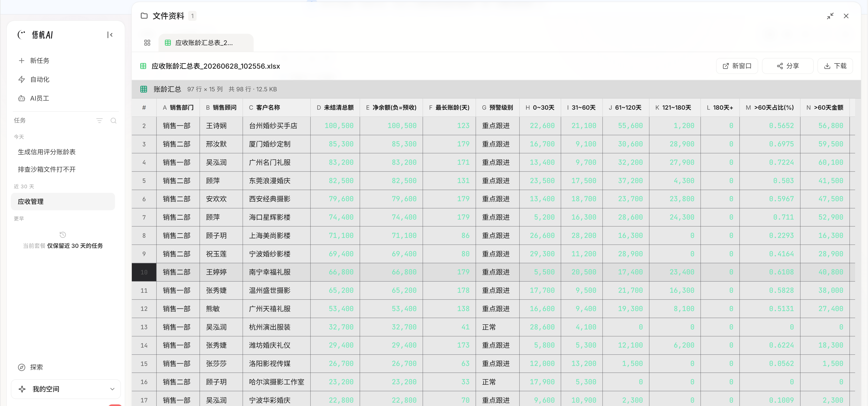Select row number 10 header
868x406 pixels.
pos(144,272)
